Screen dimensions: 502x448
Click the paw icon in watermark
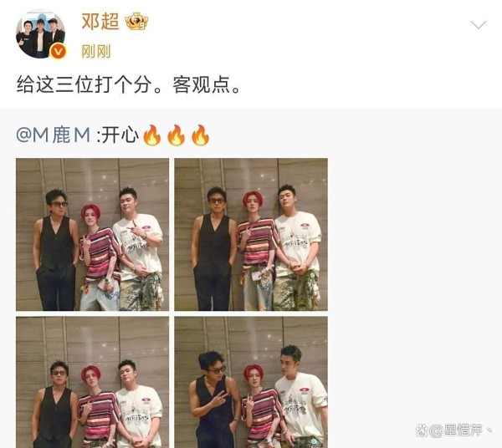coord(423,430)
